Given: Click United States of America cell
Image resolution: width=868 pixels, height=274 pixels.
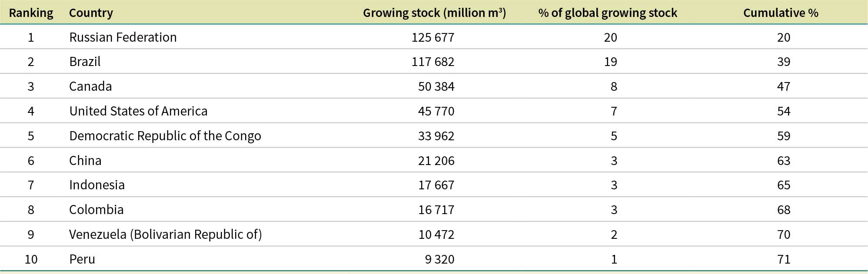Looking at the screenshot, I should coord(138,111).
